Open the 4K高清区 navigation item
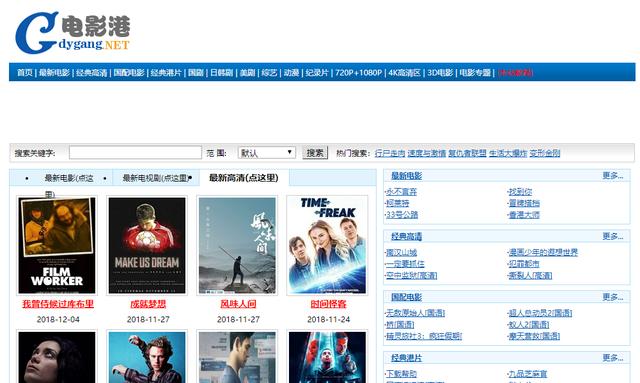Screen dimensions: 640x383 pyautogui.click(x=404, y=73)
